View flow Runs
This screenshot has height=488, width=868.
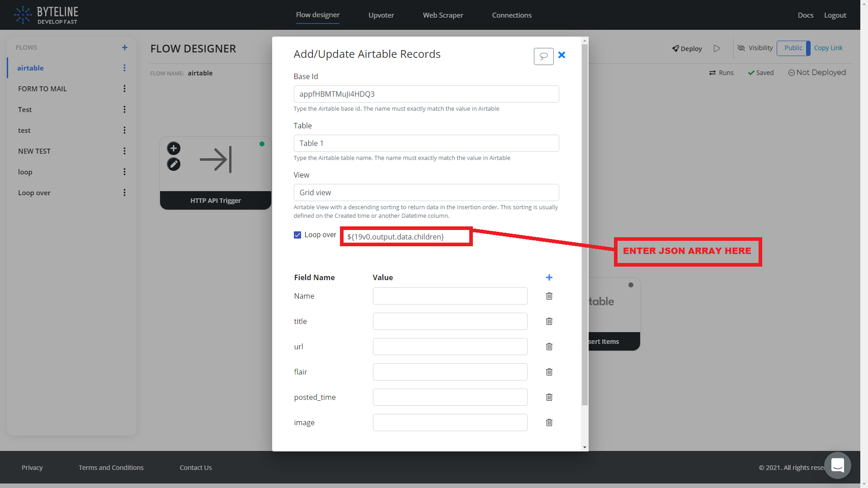(x=722, y=73)
